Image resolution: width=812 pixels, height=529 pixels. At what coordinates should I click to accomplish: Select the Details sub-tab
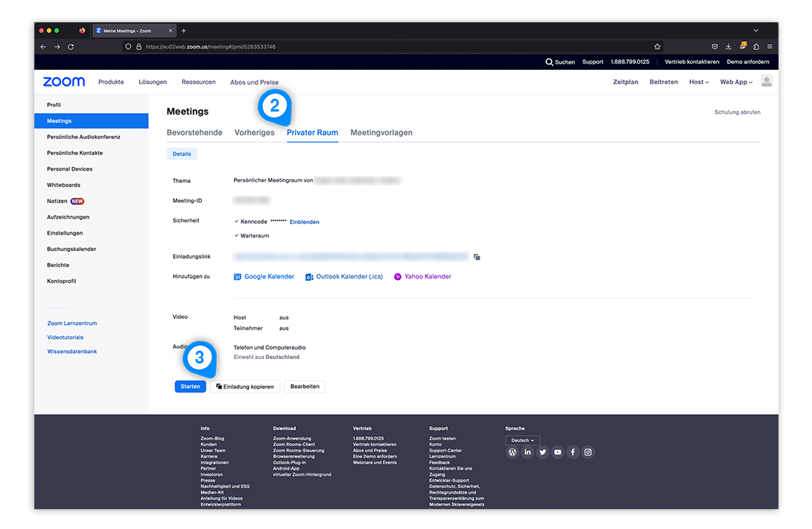click(x=182, y=154)
